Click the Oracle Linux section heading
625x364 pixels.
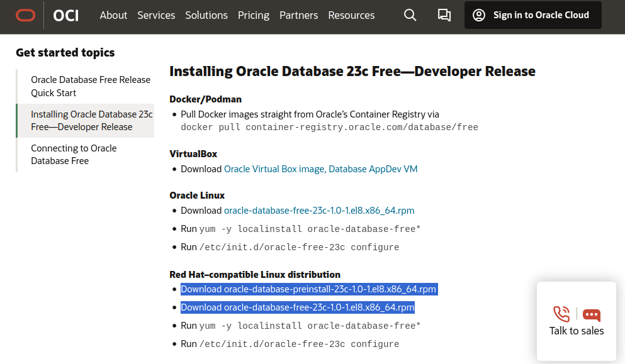point(197,195)
